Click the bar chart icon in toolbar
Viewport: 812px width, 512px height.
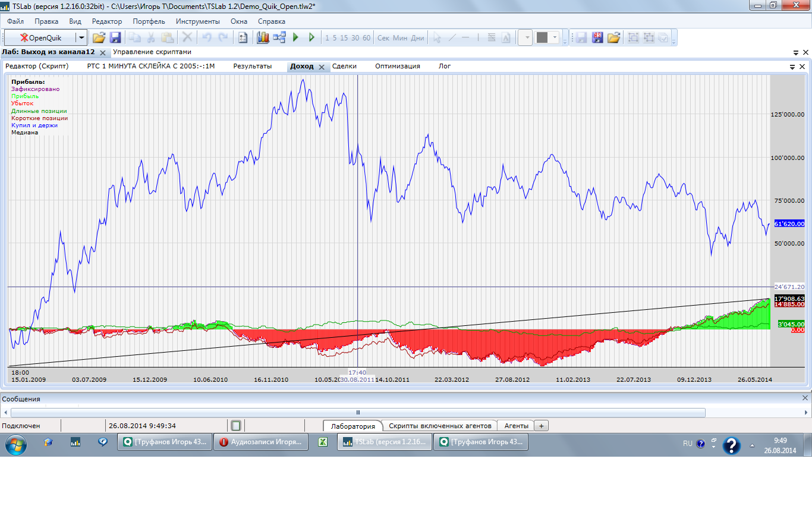point(263,37)
